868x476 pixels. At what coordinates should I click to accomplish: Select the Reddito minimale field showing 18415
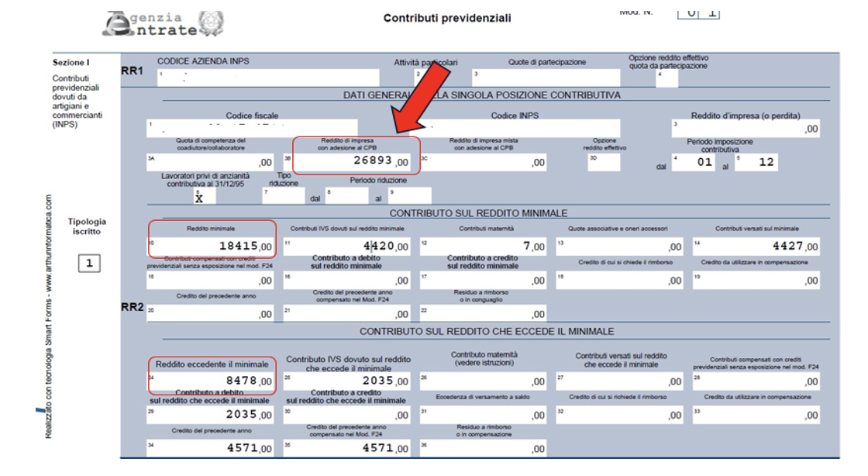pyautogui.click(x=212, y=247)
